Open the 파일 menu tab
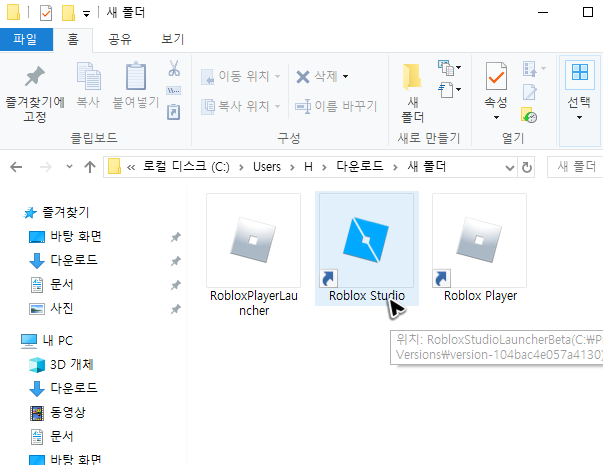This screenshot has height=465, width=603. (26, 39)
